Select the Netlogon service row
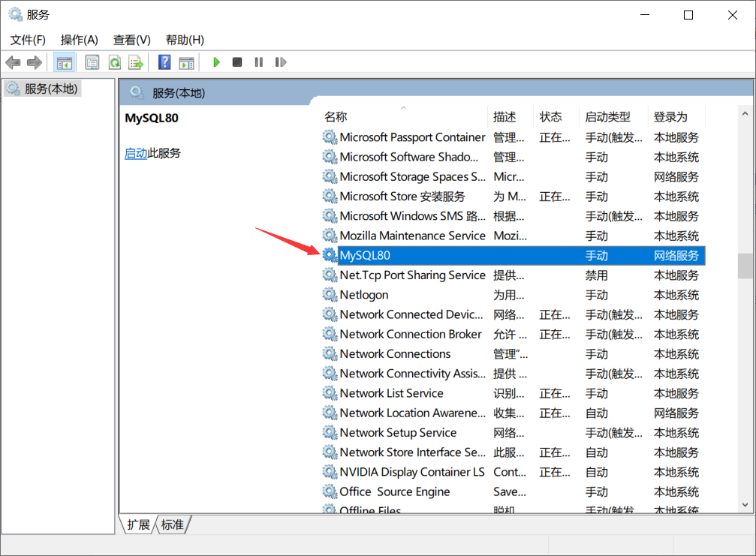This screenshot has width=756, height=556. click(x=513, y=295)
